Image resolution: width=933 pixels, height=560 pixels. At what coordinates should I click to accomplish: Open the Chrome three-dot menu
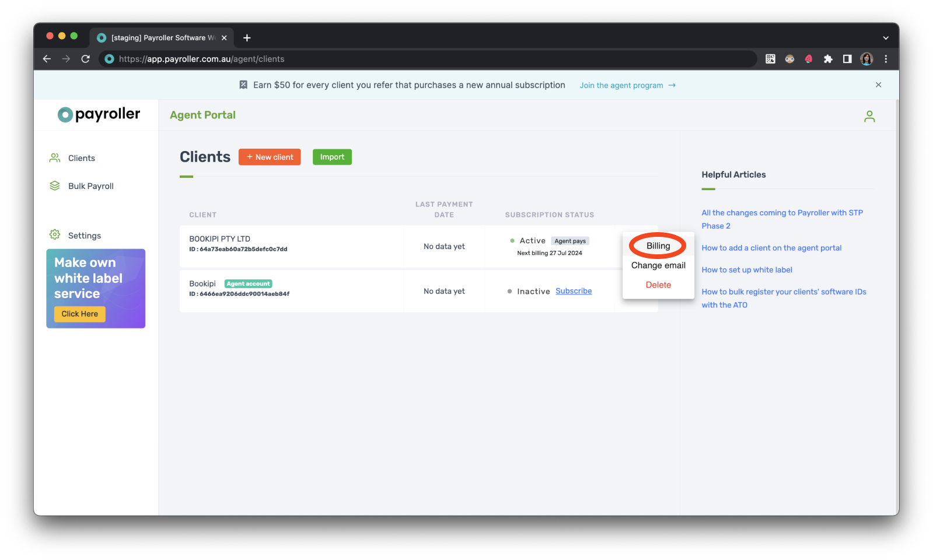click(x=886, y=59)
